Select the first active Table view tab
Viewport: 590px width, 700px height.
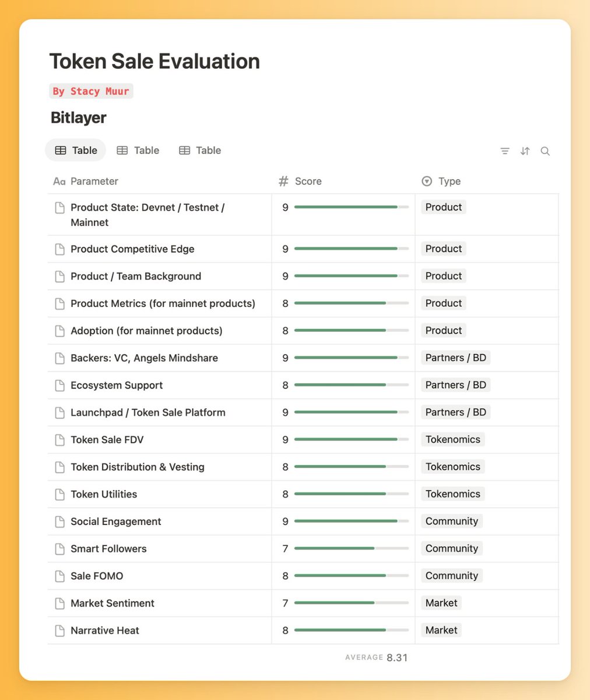click(x=76, y=150)
